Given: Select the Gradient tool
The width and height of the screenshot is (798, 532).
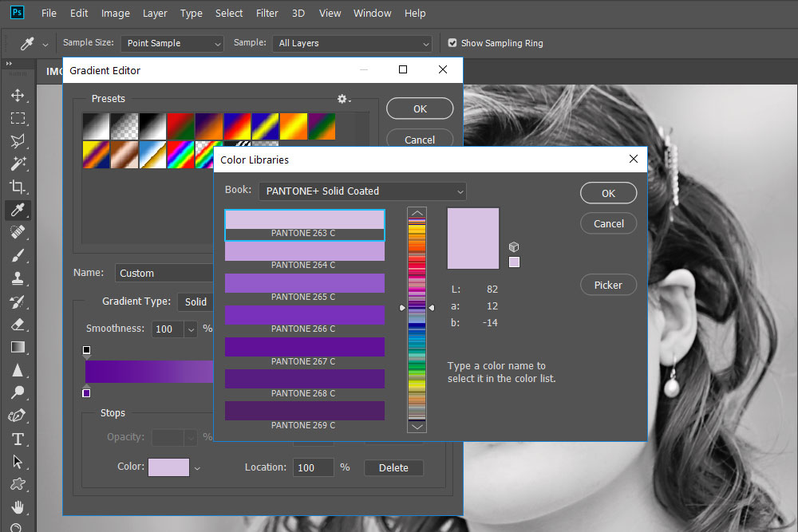Looking at the screenshot, I should 18,348.
